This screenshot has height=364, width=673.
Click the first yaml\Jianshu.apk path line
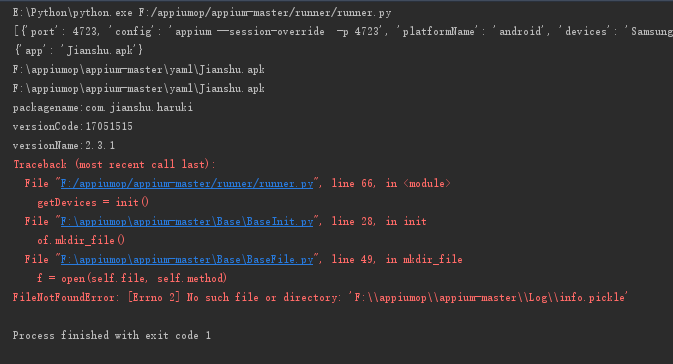coord(138,70)
